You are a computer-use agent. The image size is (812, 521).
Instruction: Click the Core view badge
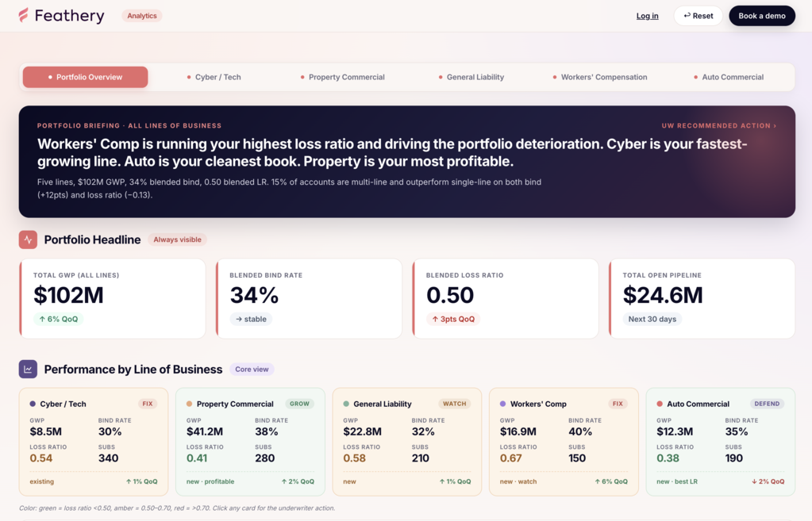tap(252, 370)
